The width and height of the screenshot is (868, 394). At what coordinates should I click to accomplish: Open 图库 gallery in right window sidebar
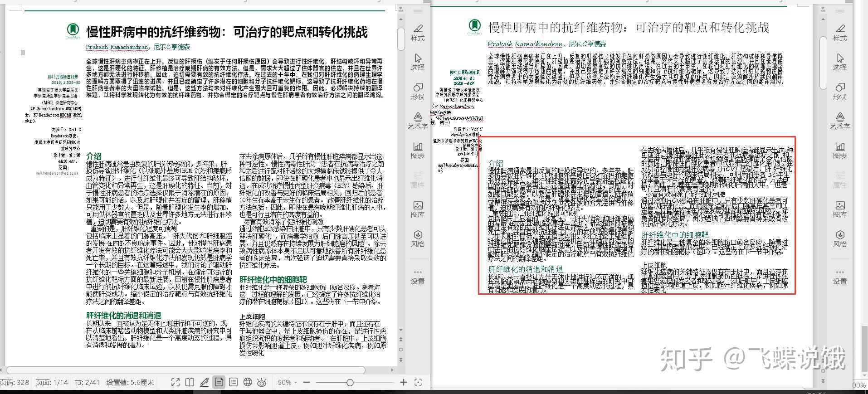pyautogui.click(x=840, y=209)
